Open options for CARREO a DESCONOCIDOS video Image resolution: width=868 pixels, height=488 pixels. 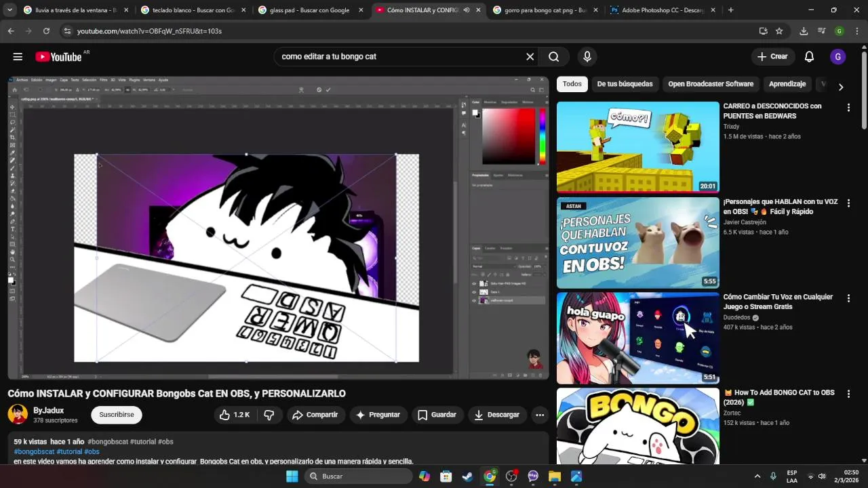pyautogui.click(x=848, y=108)
